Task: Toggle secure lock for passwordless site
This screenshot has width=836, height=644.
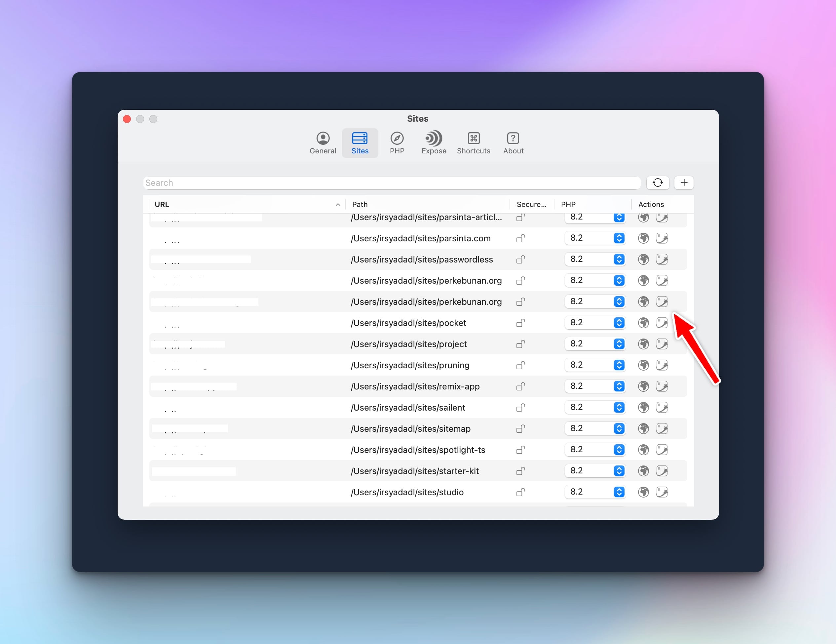Action: click(x=520, y=259)
